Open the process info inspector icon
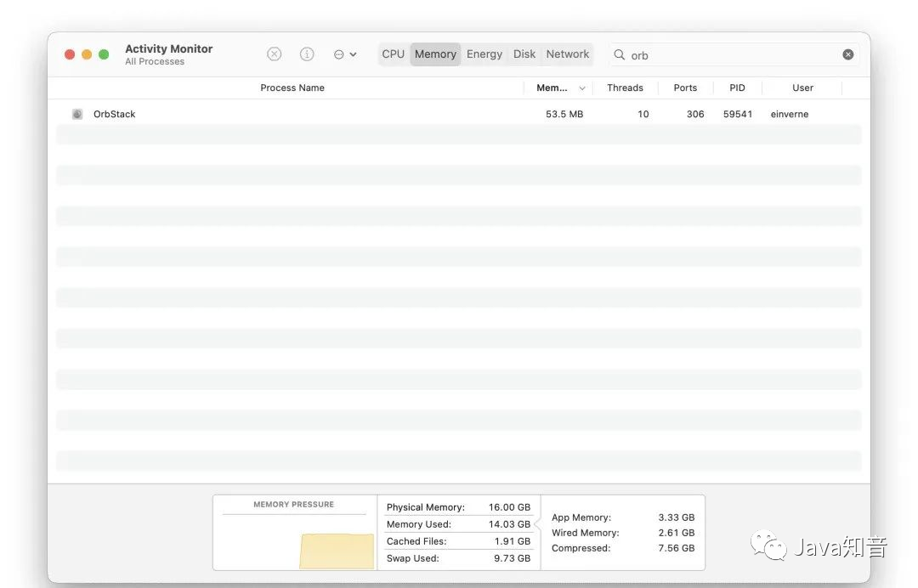Image resolution: width=918 pixels, height=588 pixels. (307, 54)
